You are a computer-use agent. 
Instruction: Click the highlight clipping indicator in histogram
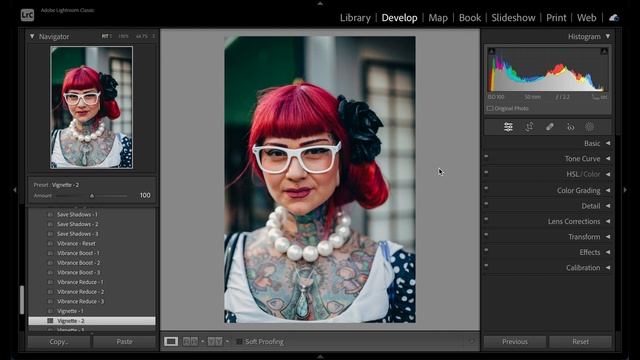click(604, 51)
